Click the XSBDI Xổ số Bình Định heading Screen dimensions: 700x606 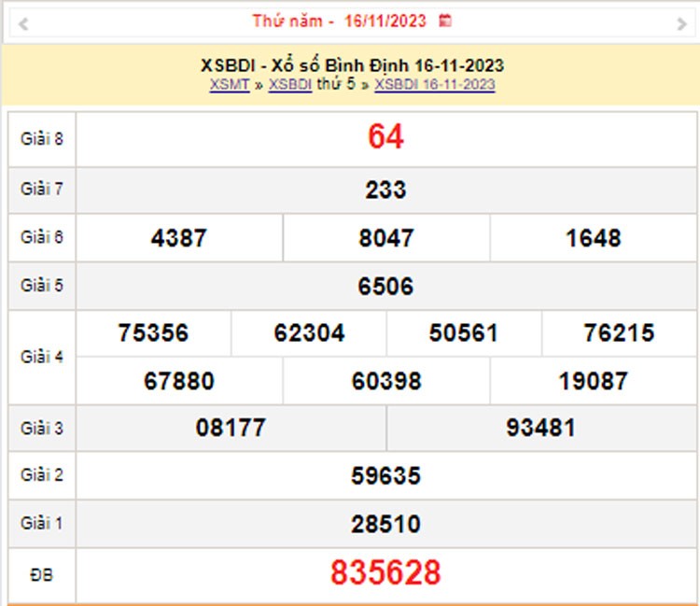[352, 65]
